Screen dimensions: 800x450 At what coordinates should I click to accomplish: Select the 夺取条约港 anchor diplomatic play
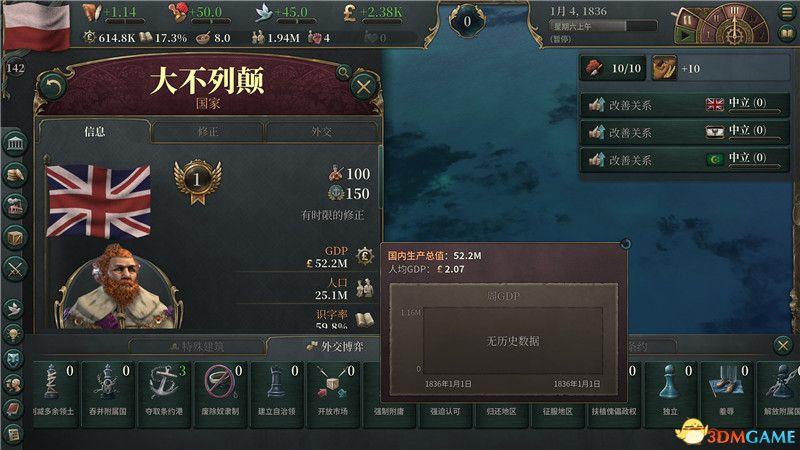(x=164, y=395)
